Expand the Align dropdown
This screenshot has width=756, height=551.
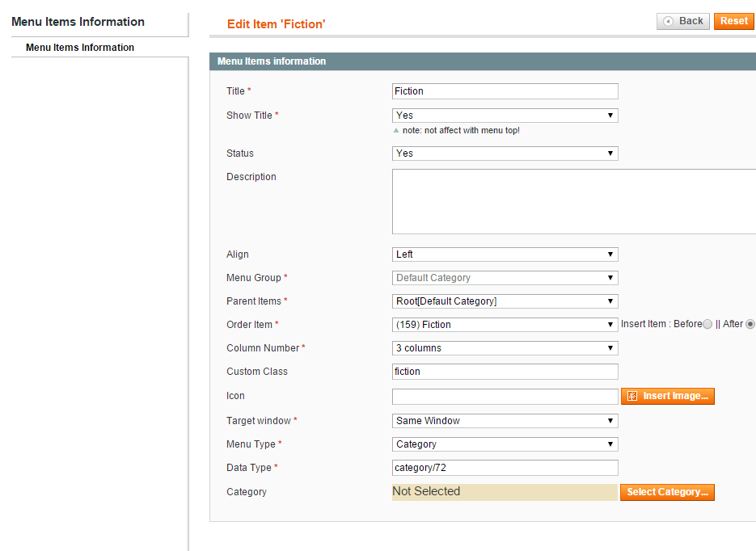pos(505,254)
